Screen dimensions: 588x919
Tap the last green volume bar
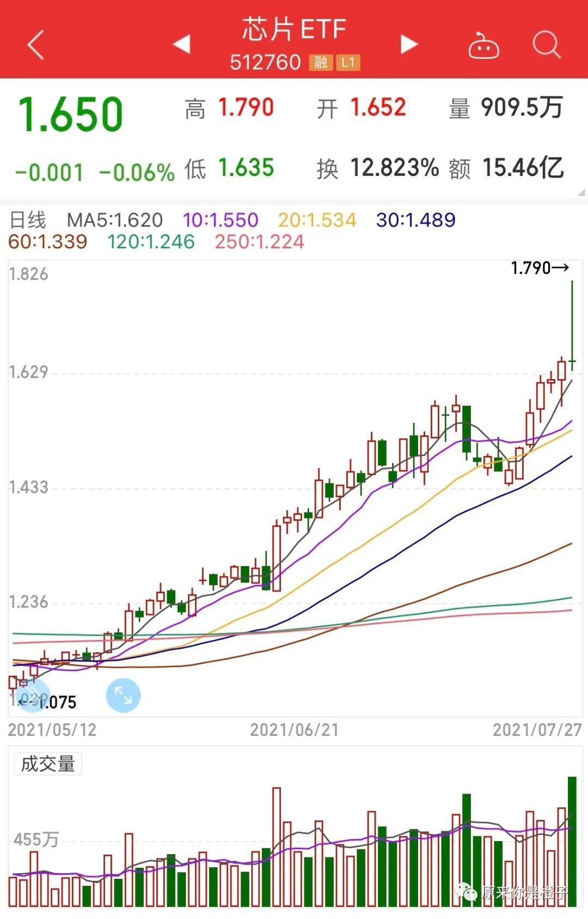[x=572, y=842]
